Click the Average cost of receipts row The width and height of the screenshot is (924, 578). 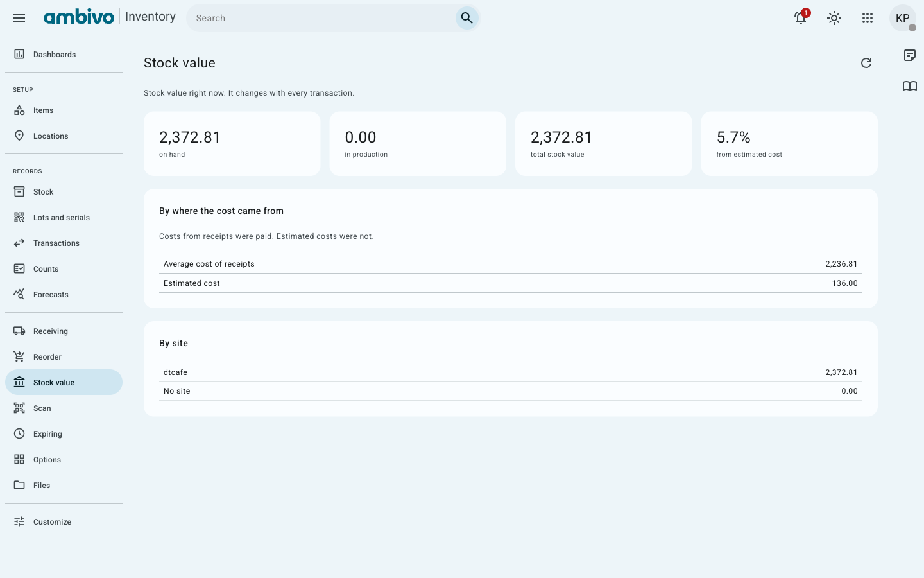tap(511, 264)
